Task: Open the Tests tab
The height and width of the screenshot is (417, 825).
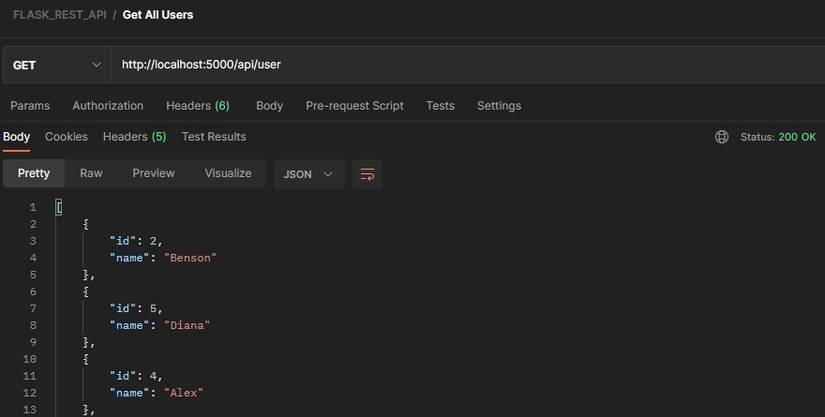Action: coord(440,106)
